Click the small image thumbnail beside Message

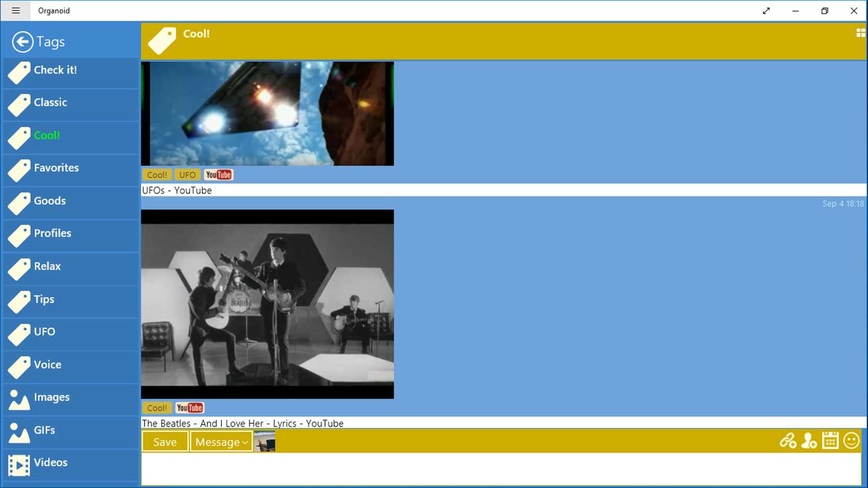pos(265,442)
